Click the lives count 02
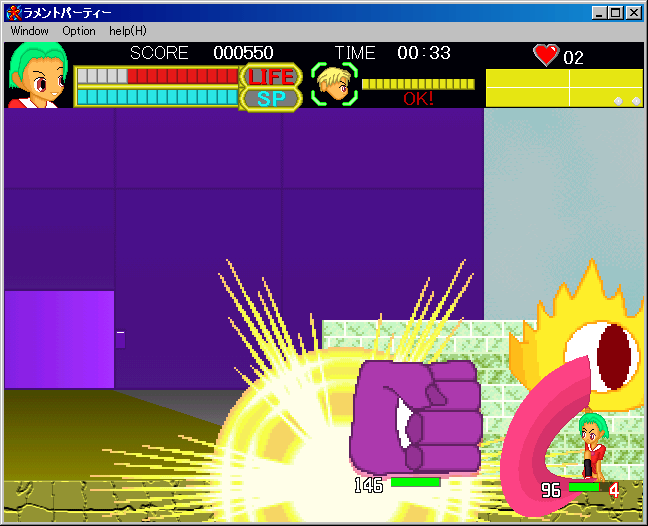Viewport: 648px width, 526px height. pyautogui.click(x=573, y=58)
